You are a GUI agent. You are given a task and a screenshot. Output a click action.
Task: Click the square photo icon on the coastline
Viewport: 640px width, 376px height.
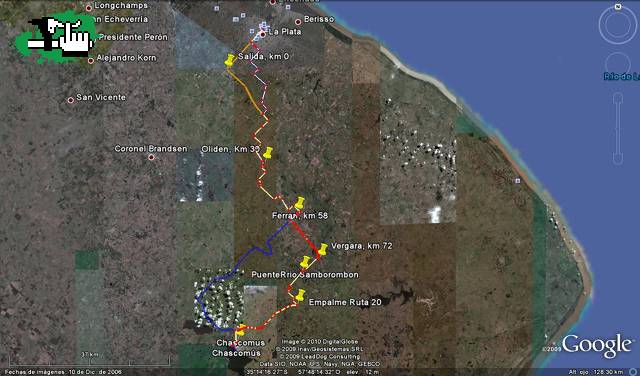(x=518, y=180)
